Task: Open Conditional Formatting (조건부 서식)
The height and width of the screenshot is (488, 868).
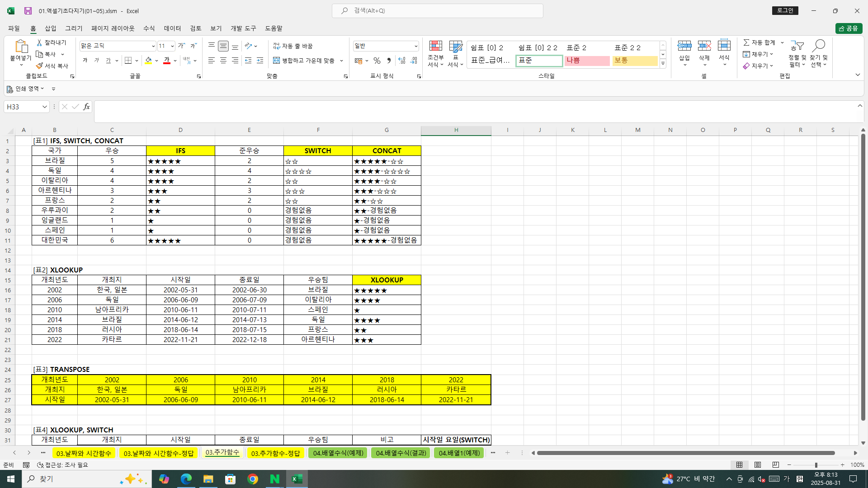Action: click(435, 53)
